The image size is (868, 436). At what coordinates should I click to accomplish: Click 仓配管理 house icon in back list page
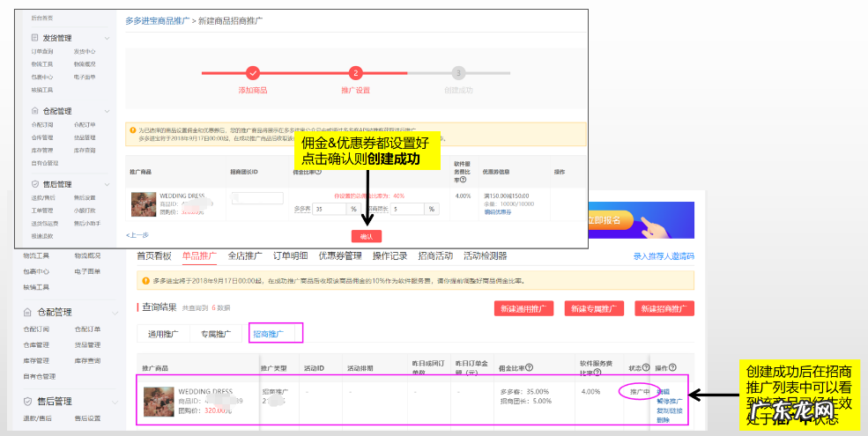[27, 313]
